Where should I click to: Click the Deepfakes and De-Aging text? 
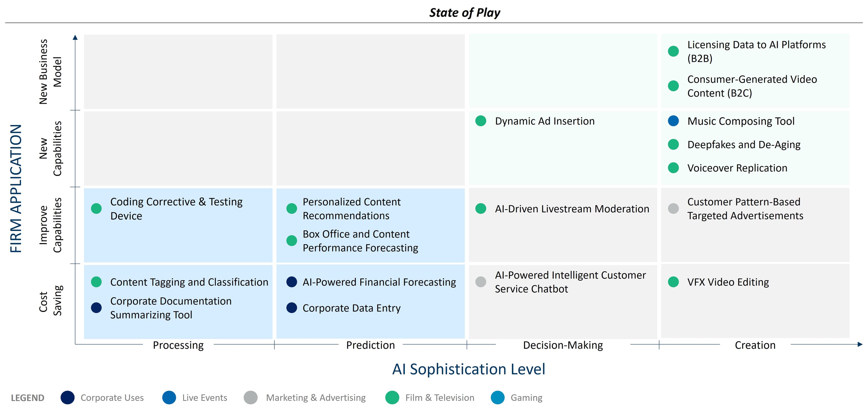[744, 144]
